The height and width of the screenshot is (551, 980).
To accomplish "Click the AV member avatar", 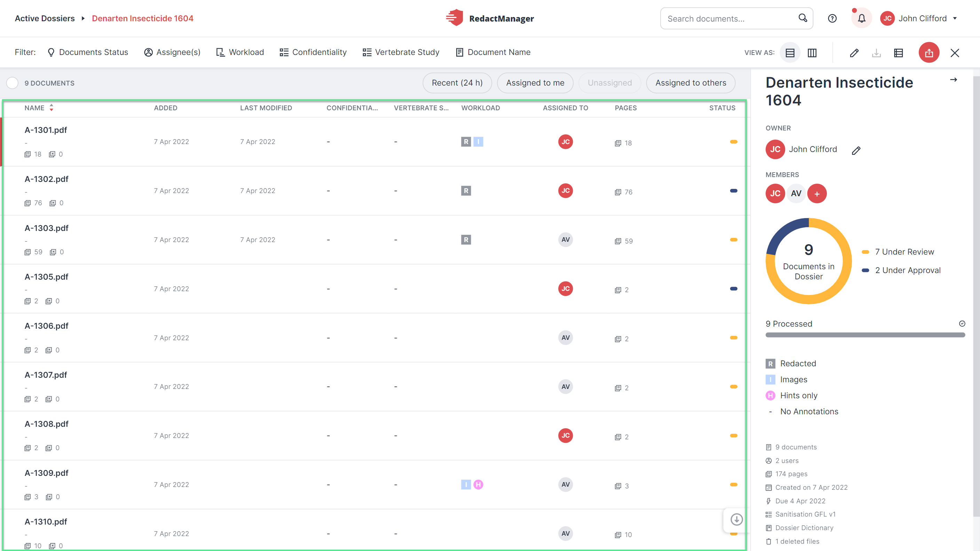I will point(796,193).
